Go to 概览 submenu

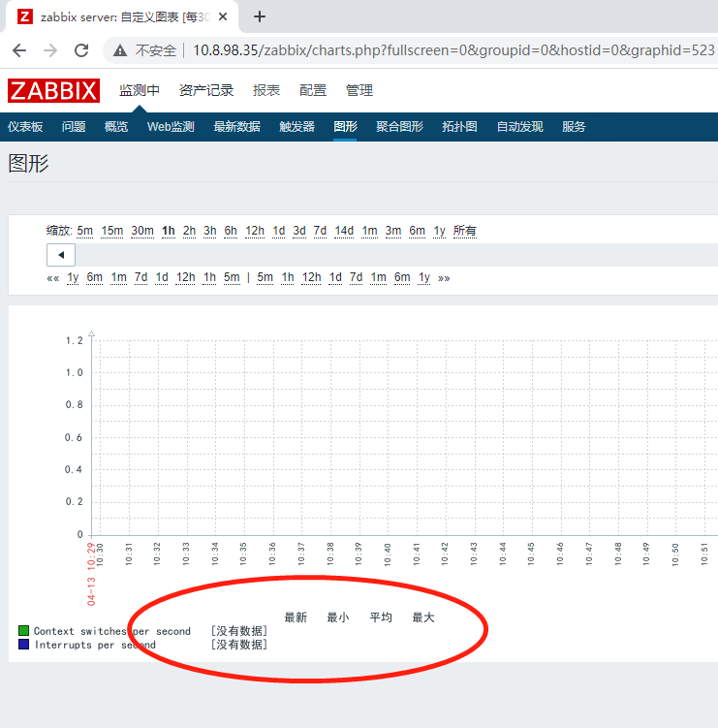coord(116,127)
